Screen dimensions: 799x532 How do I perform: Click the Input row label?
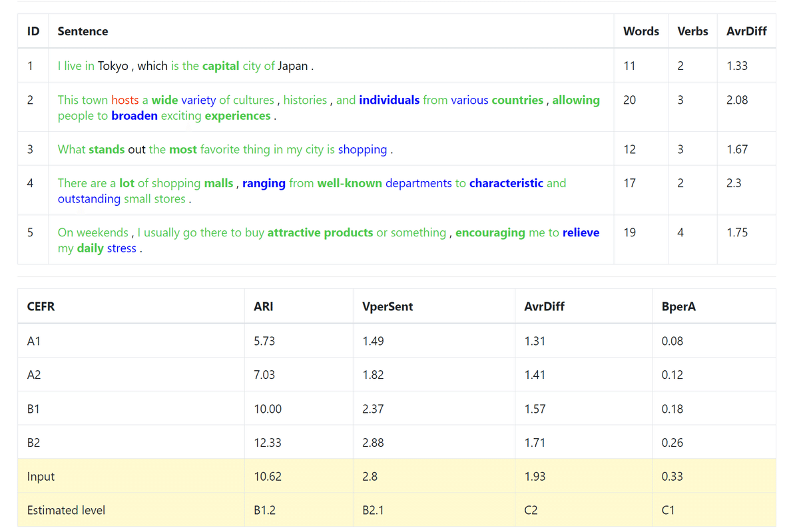coord(41,477)
